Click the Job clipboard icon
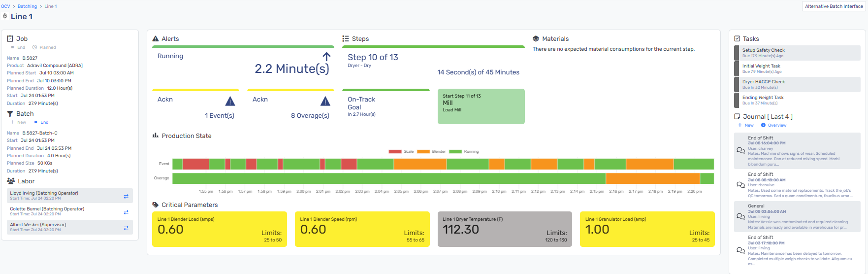The width and height of the screenshot is (868, 274). tap(10, 38)
